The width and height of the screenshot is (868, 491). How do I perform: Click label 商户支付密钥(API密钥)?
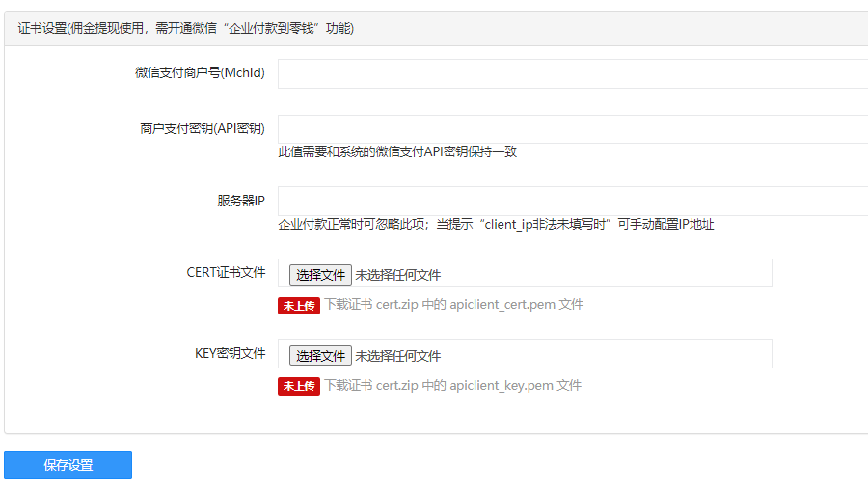point(203,128)
